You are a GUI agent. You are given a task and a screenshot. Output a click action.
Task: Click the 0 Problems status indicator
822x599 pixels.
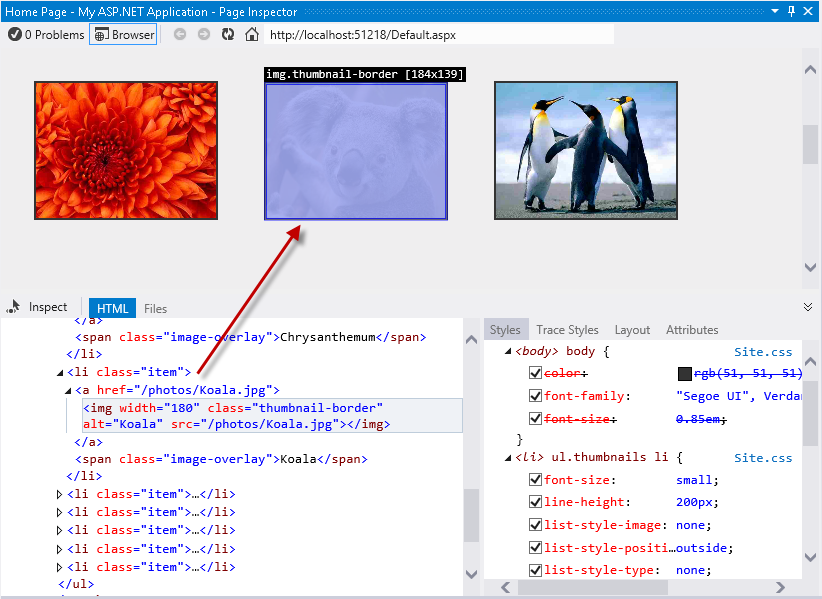coord(44,33)
